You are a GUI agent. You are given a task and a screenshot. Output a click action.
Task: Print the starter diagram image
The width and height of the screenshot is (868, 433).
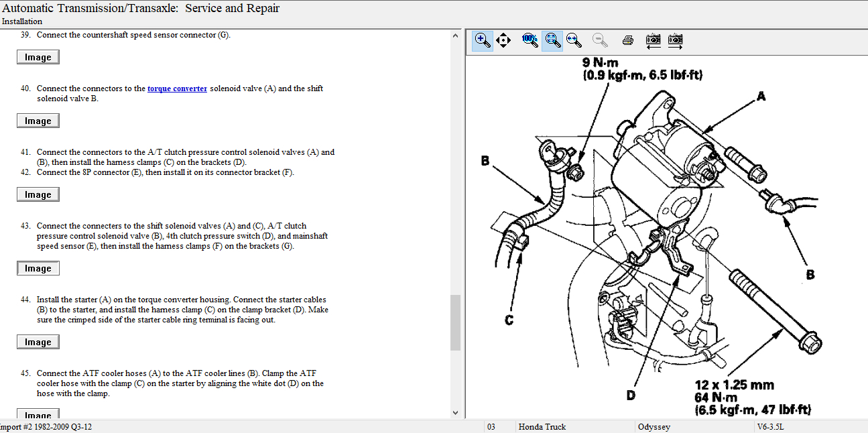pyautogui.click(x=628, y=40)
